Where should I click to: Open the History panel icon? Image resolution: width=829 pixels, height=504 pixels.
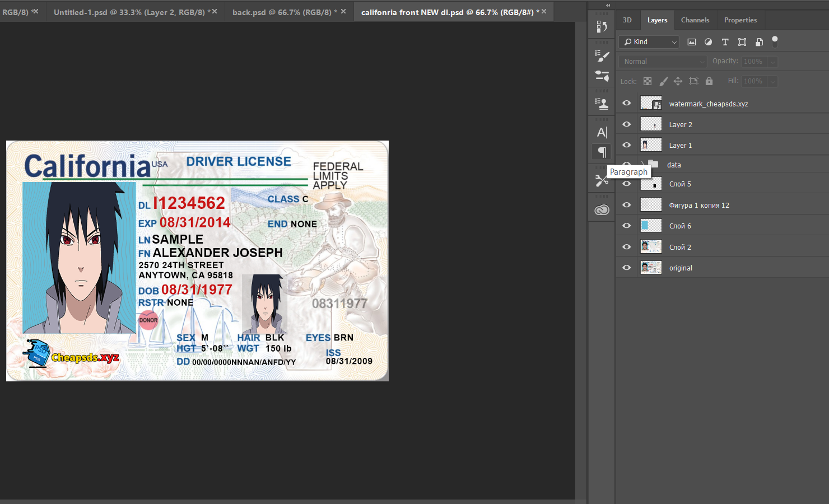tap(602, 26)
